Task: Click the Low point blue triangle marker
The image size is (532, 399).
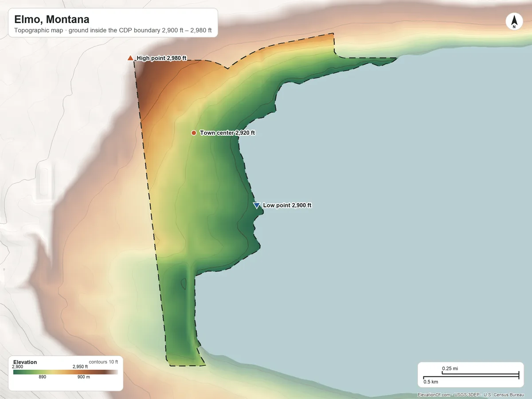Action: click(x=256, y=205)
